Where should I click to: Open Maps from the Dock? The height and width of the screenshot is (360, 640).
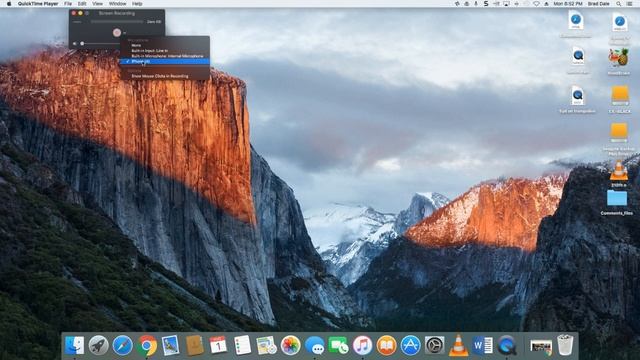coord(267,345)
